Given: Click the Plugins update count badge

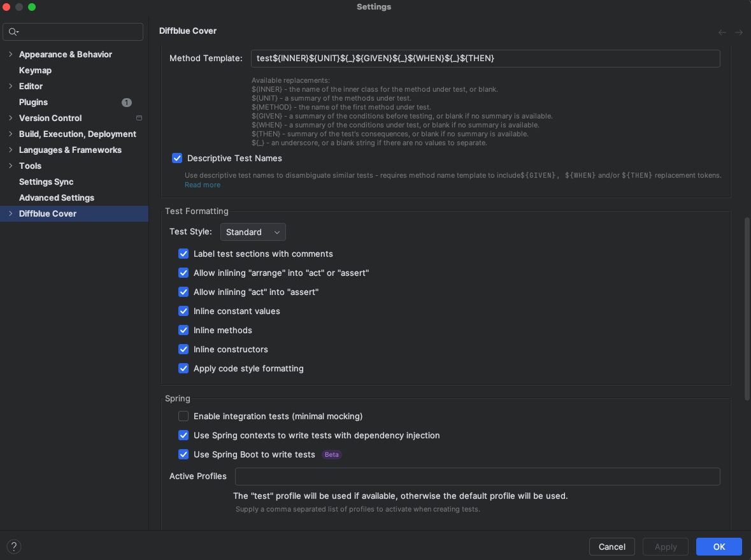Looking at the screenshot, I should pyautogui.click(x=126, y=103).
